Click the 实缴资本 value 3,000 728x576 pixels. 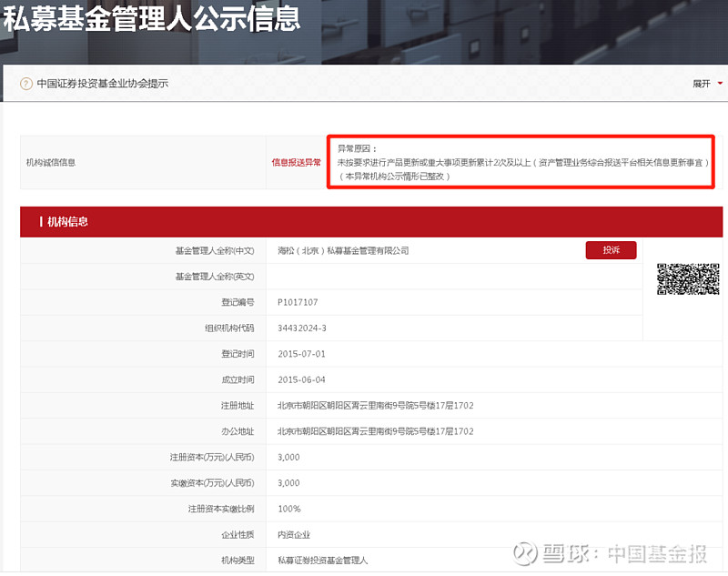288,483
